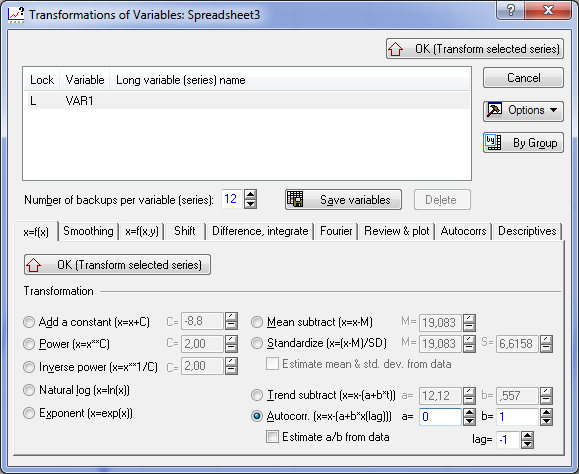Click the By Group icon
This screenshot has width=579, height=474.
pyautogui.click(x=493, y=142)
